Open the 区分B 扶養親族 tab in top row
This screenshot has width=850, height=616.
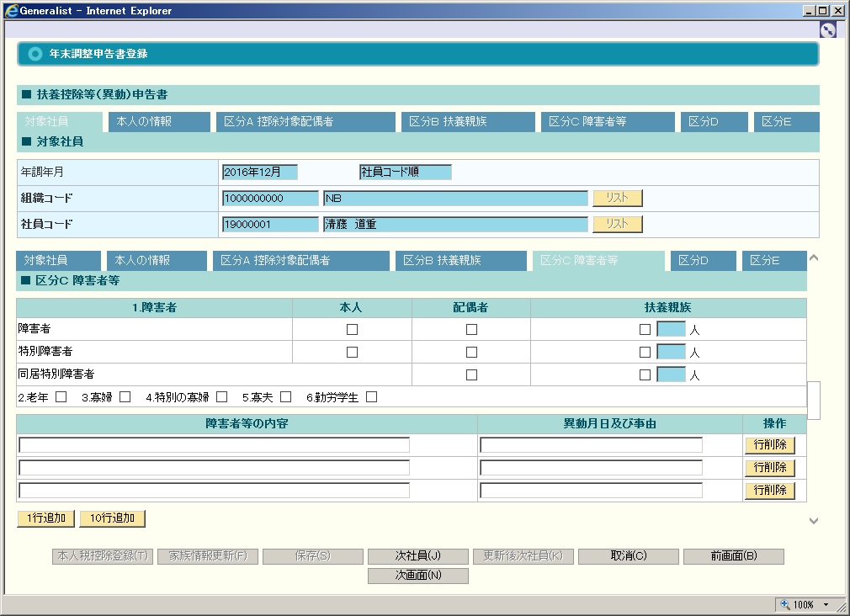coord(468,122)
